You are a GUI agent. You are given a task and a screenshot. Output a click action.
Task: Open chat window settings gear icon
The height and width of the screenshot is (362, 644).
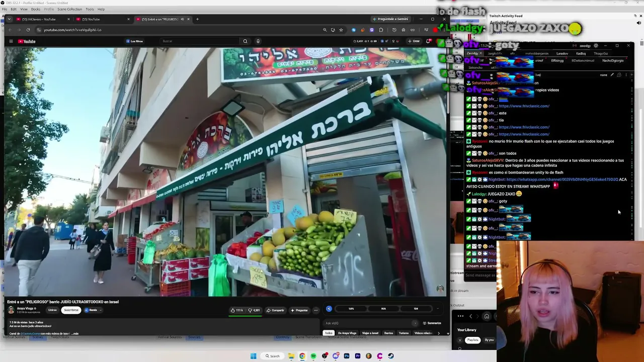(x=596, y=46)
